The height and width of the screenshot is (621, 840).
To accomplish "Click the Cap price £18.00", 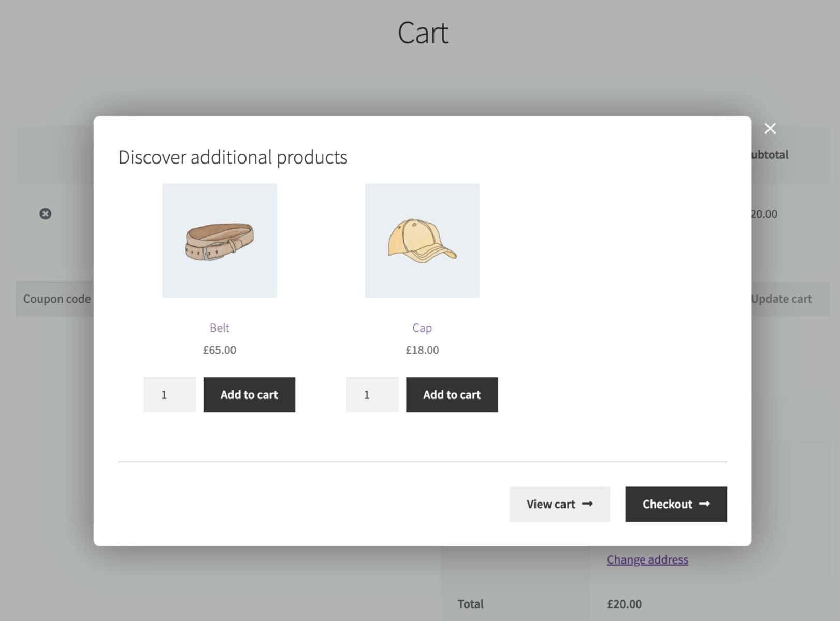I will (x=422, y=350).
